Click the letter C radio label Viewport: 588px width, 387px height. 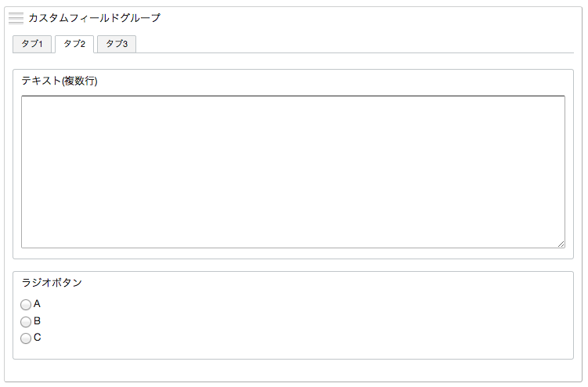[37, 338]
